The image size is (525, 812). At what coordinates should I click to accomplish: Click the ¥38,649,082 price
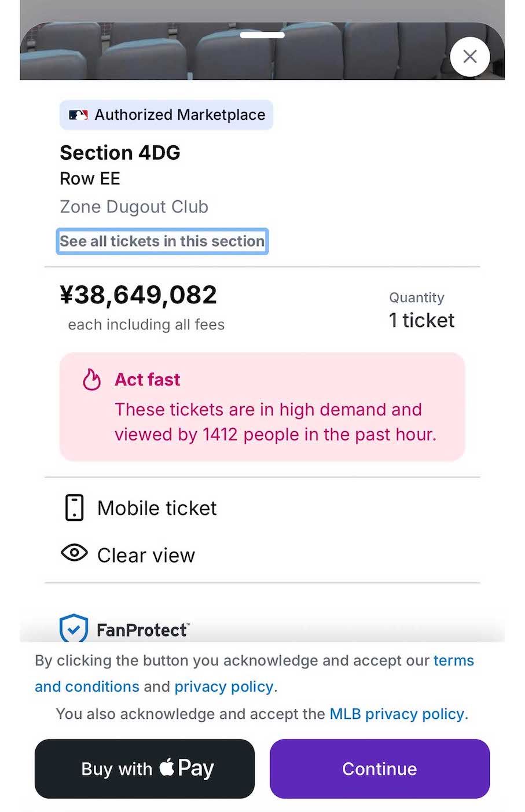coord(138,295)
